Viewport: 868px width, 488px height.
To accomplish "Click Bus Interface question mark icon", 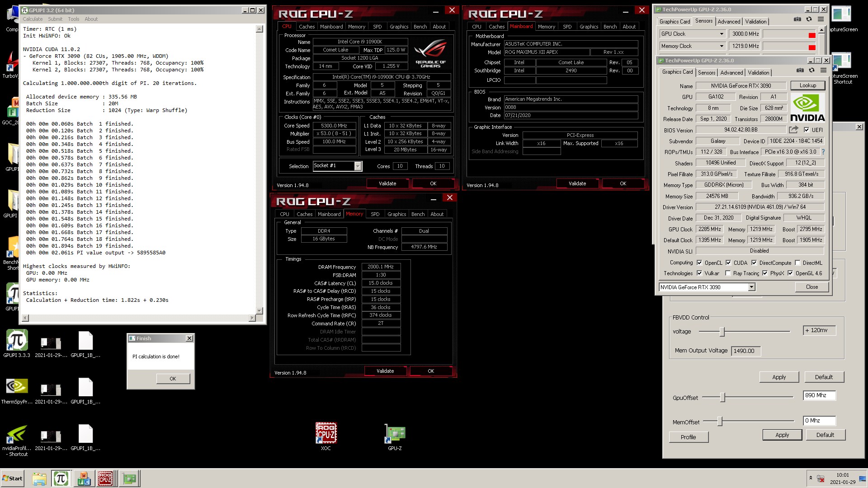I will [823, 152].
